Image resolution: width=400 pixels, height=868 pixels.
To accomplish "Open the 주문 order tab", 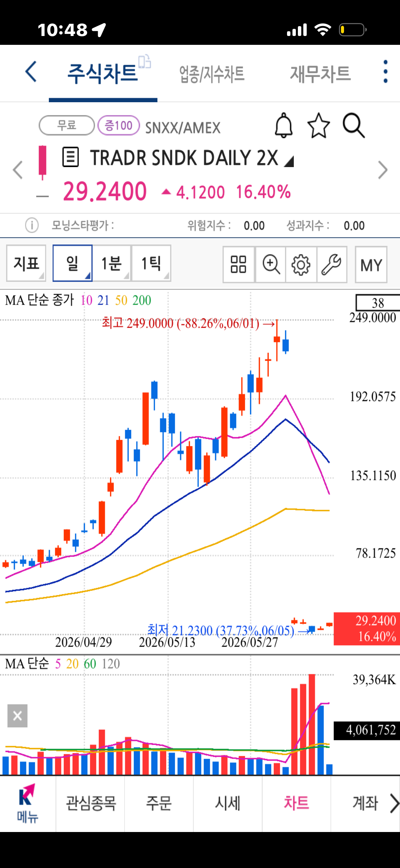I will pyautogui.click(x=159, y=803).
